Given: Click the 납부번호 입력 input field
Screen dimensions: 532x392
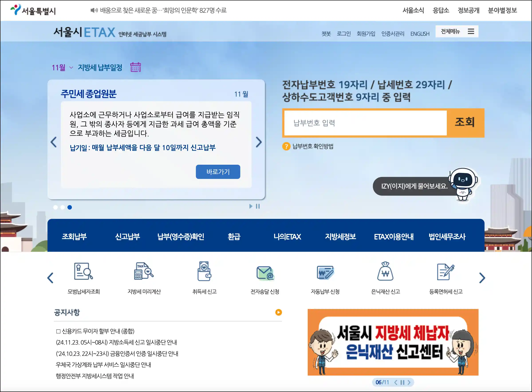Looking at the screenshot, I should (x=365, y=123).
